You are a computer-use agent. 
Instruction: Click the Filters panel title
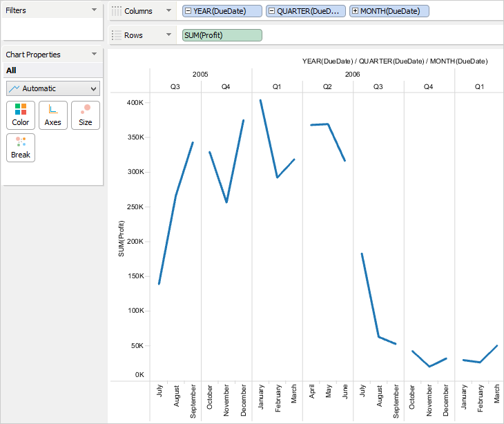click(16, 10)
